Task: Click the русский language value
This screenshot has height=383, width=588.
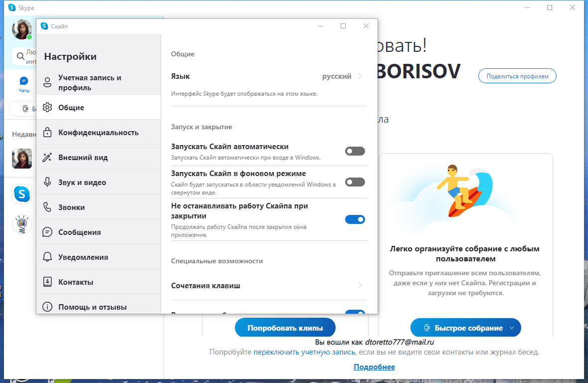Action: click(337, 76)
